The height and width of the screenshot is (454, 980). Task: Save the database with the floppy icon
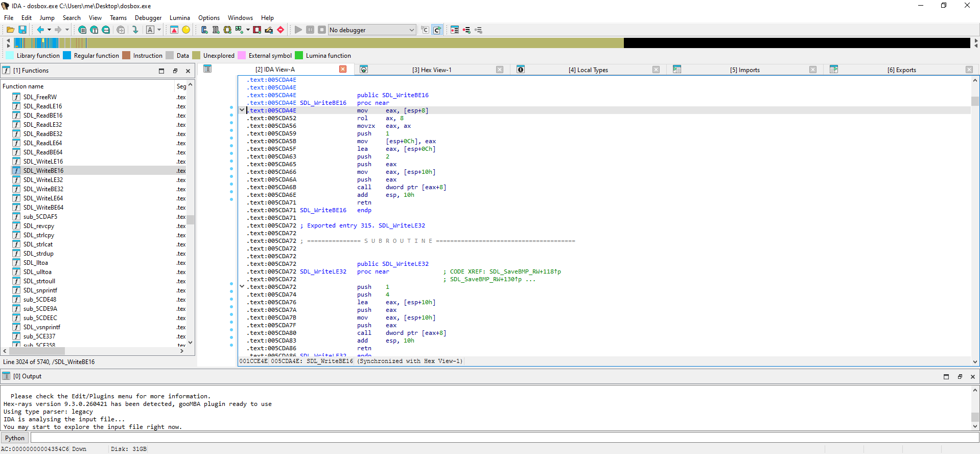coord(22,30)
